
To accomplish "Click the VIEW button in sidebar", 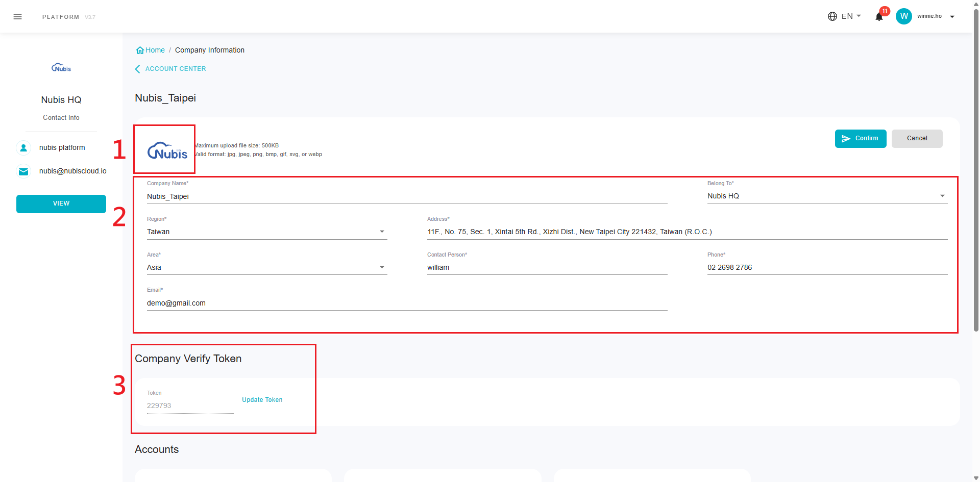I will [61, 204].
